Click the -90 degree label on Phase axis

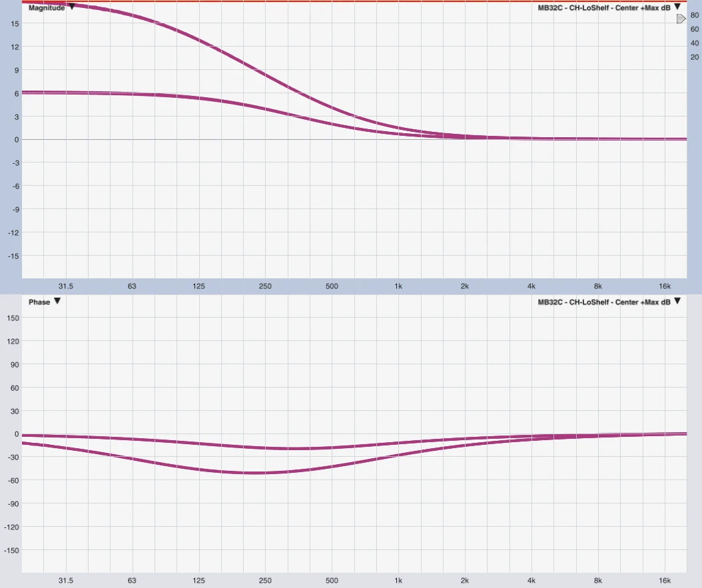coord(13,503)
